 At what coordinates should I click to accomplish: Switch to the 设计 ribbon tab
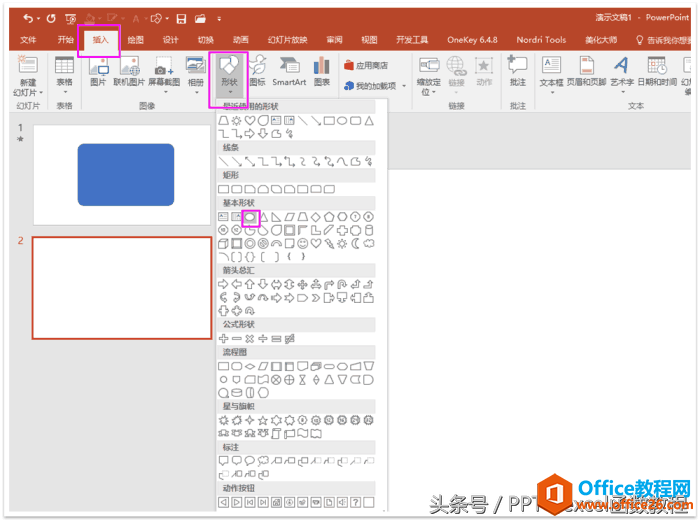point(170,40)
